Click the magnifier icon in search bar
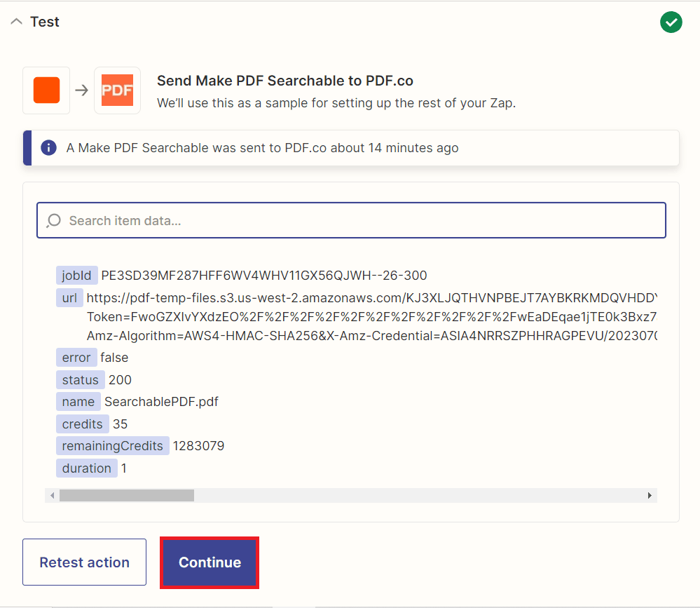Viewport: 700px width, 608px height. pos(53,220)
